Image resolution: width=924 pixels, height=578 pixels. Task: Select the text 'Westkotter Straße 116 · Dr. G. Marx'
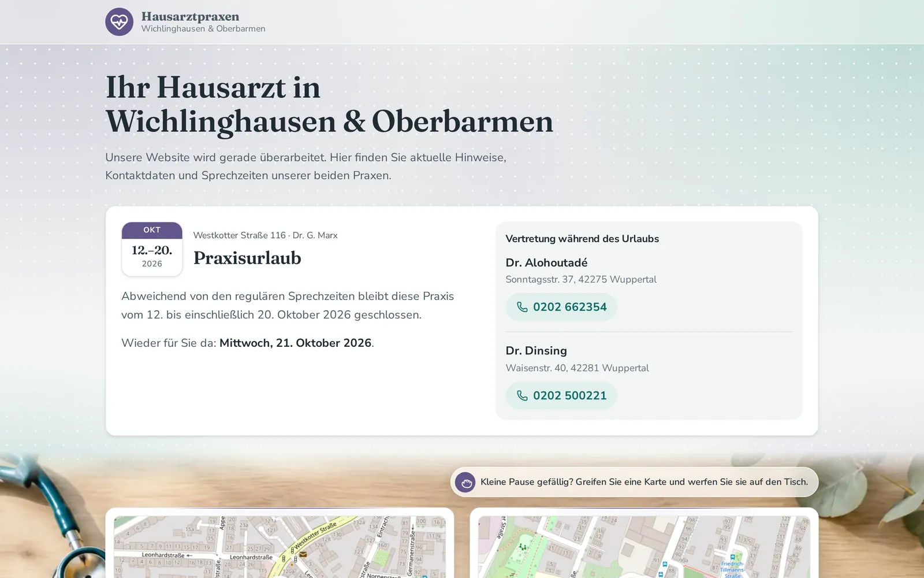point(265,235)
